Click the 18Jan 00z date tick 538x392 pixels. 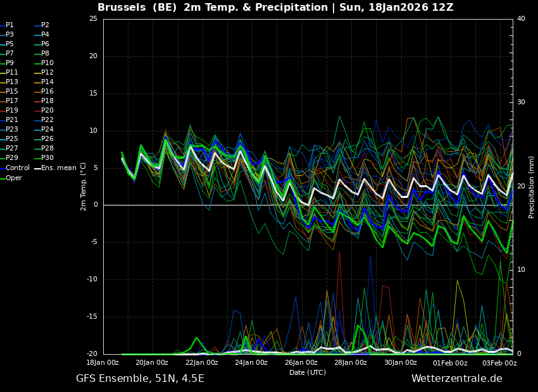103,363
